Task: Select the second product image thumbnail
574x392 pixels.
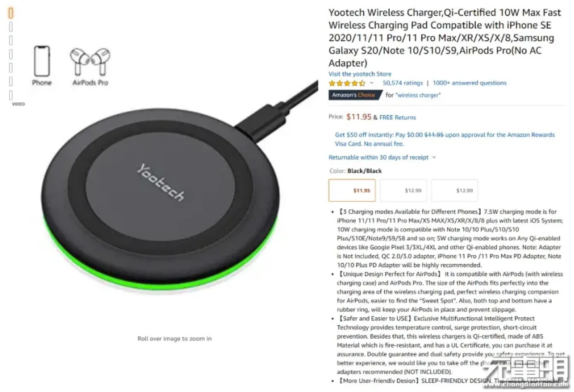Action: click(x=11, y=27)
